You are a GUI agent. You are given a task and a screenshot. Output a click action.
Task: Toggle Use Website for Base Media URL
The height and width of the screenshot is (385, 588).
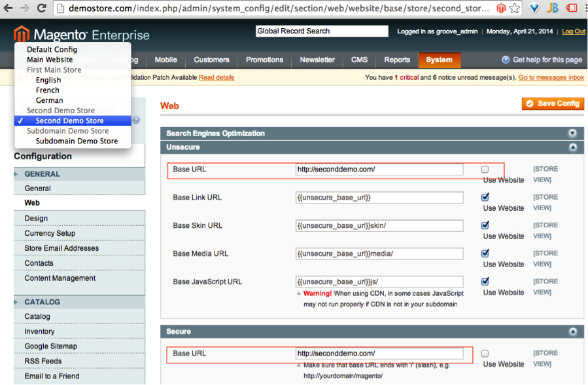click(485, 253)
